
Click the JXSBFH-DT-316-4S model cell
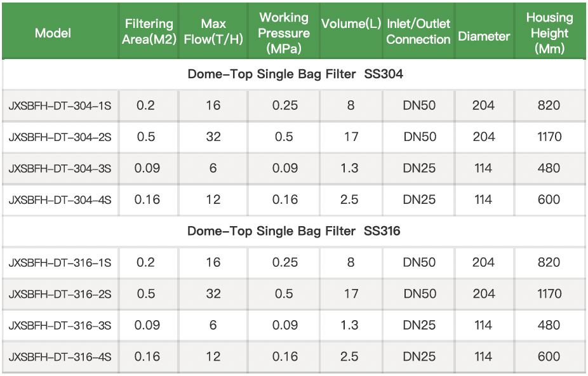click(x=60, y=357)
